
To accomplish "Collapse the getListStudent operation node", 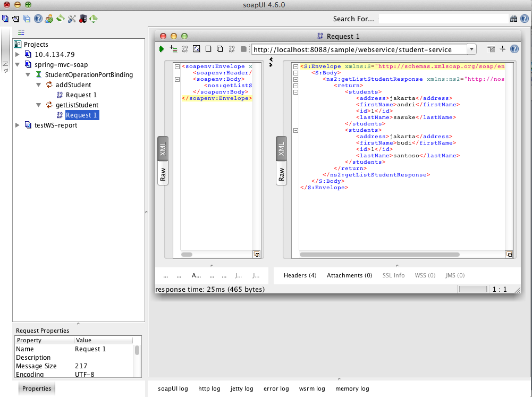I will point(38,105).
